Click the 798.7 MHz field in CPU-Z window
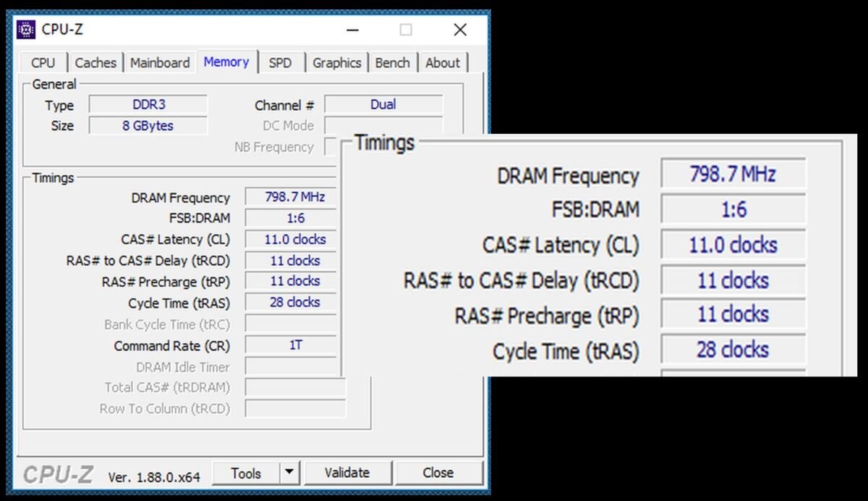 291,197
